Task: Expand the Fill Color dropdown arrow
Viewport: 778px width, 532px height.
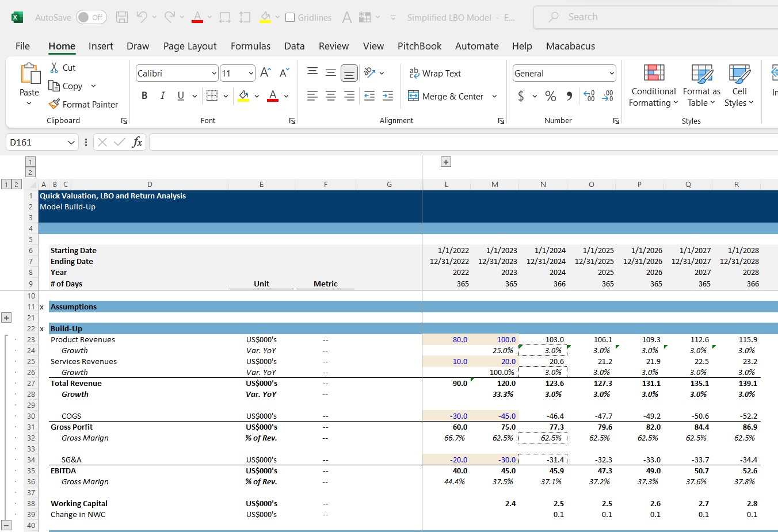Action: point(257,96)
